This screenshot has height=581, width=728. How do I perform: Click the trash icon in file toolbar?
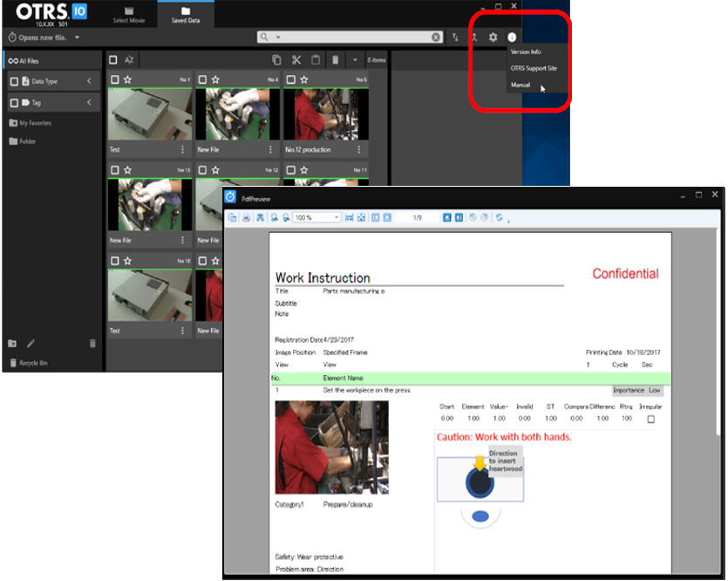(x=335, y=60)
